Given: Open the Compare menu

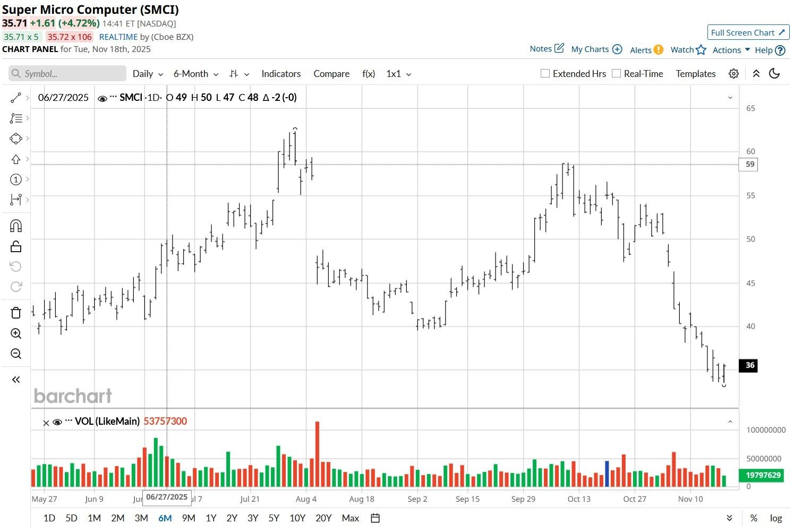Looking at the screenshot, I should pyautogui.click(x=331, y=74).
